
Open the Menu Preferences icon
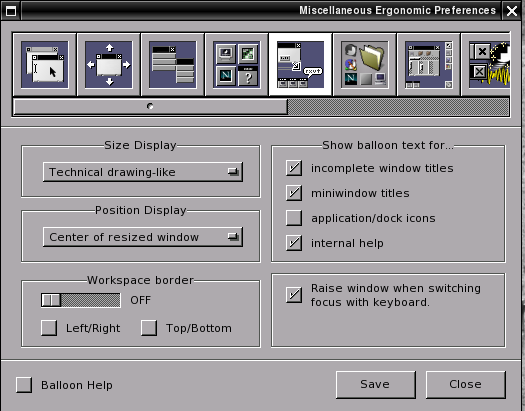pyautogui.click(x=173, y=65)
